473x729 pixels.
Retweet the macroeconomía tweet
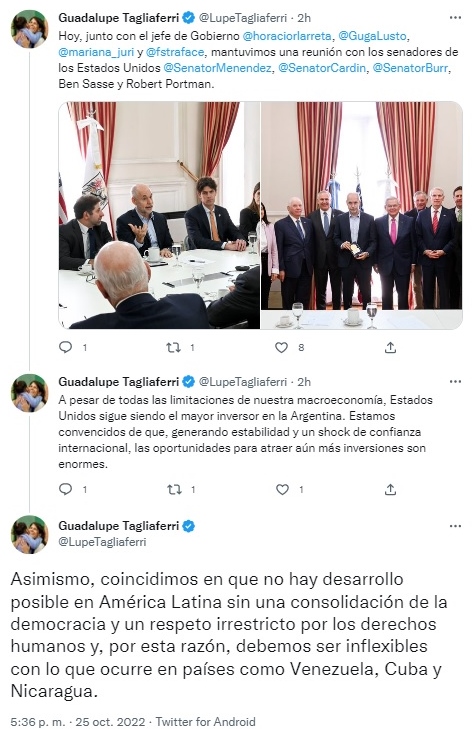point(174,490)
